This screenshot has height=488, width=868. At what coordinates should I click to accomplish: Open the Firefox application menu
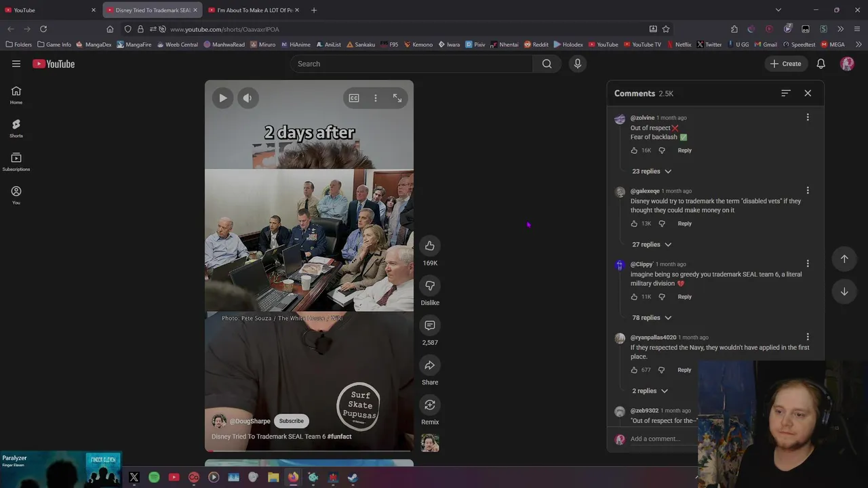(857, 29)
